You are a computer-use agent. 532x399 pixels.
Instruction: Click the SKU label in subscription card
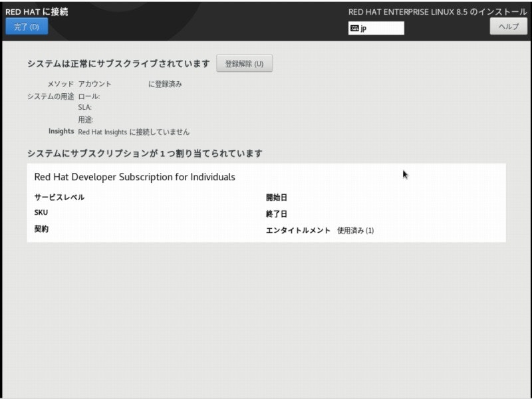(41, 212)
